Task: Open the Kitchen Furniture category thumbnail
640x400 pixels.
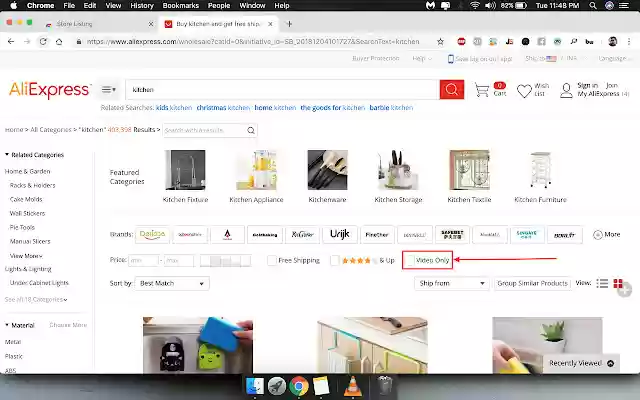Action: [540, 170]
